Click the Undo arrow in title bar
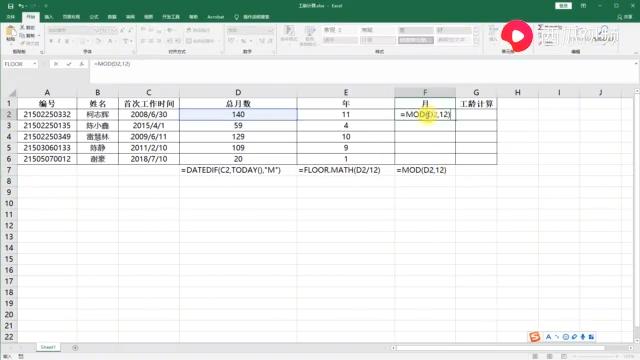Screen dimensions: 640x360 (21, 6)
